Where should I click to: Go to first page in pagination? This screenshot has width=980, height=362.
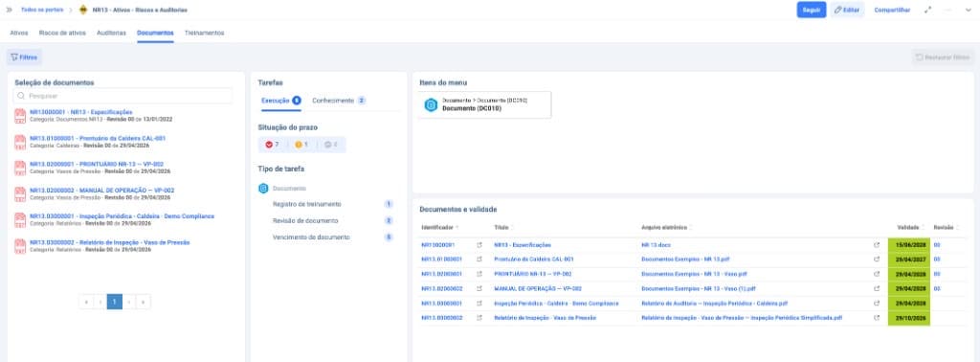85,302
